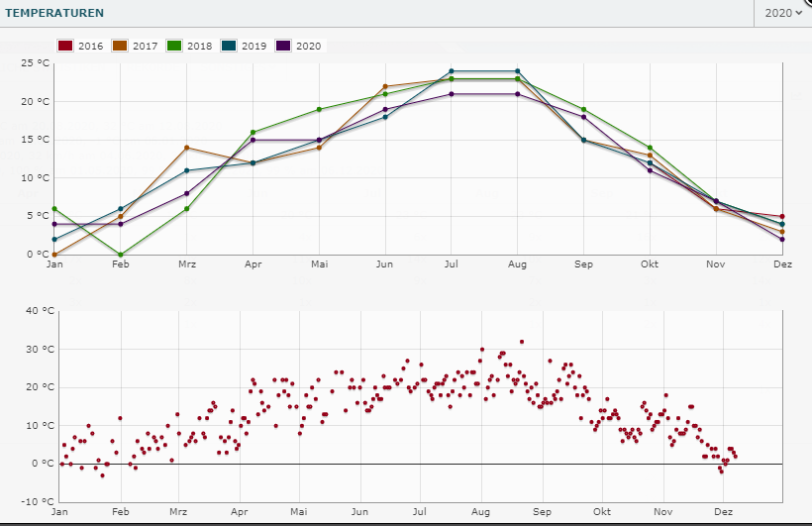The height and width of the screenshot is (526, 812).
Task: Open the 2020 year dropdown
Action: (x=782, y=13)
